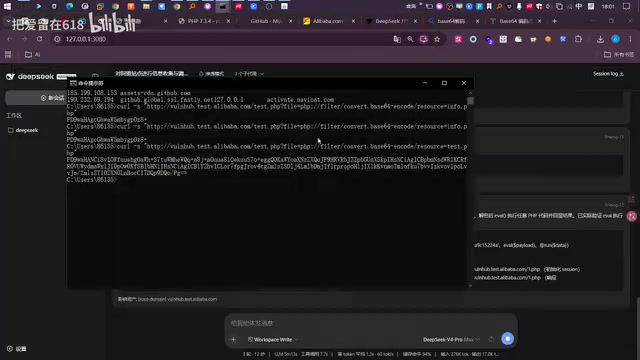Switch to the Alibaba.com tab
The width and height of the screenshot is (640, 360).
click(329, 21)
